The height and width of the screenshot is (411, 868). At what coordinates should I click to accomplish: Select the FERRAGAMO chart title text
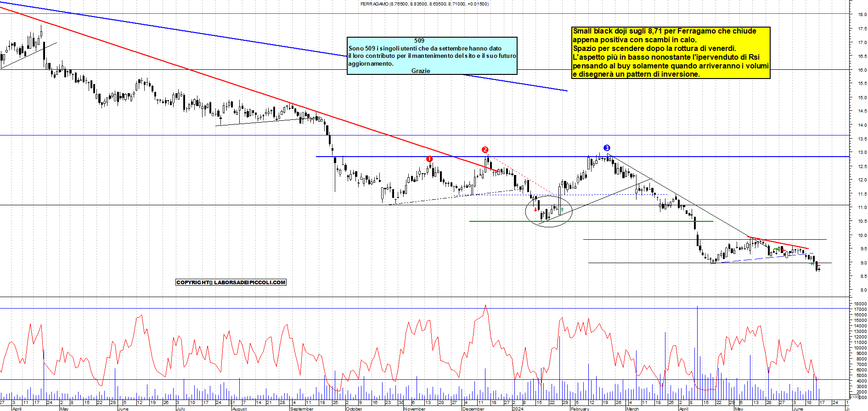coord(424,4)
